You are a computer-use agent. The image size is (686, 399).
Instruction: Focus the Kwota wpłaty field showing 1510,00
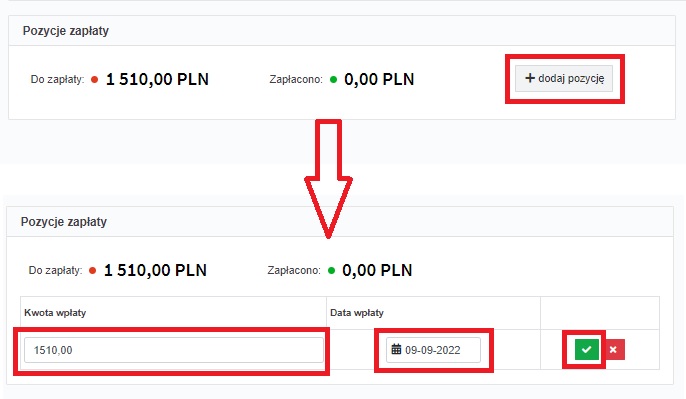[x=174, y=350]
